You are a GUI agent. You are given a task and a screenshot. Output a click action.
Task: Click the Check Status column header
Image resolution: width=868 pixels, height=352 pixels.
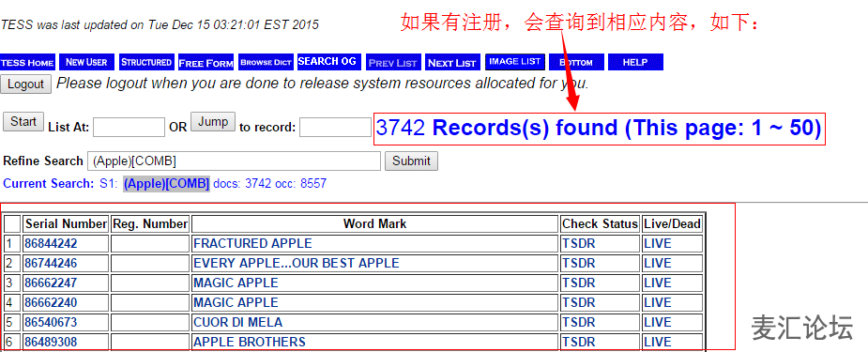pos(600,223)
